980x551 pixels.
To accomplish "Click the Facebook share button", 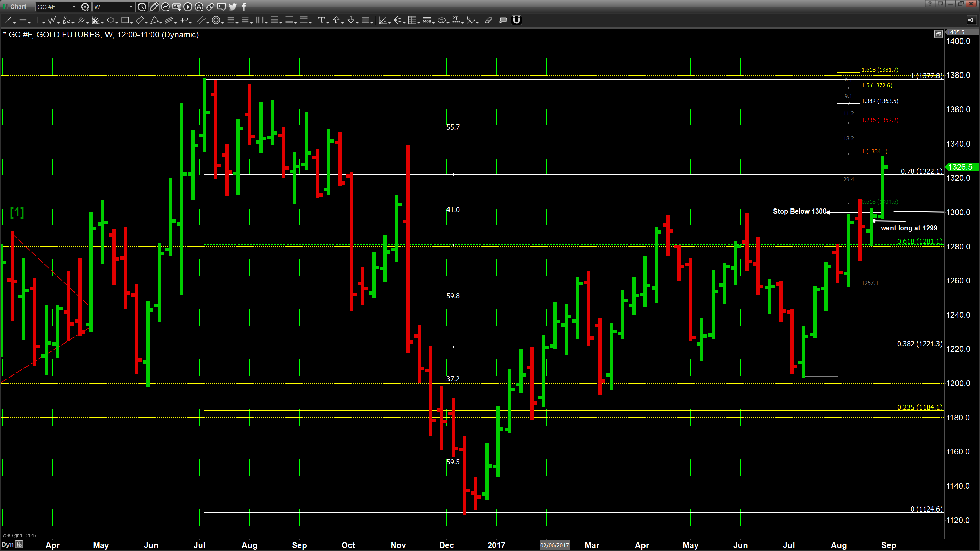I will tap(244, 6).
